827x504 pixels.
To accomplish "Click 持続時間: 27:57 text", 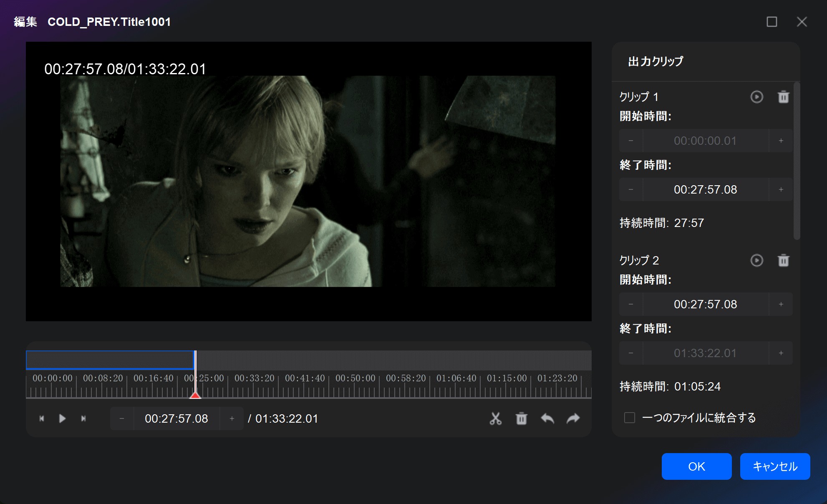I will coord(662,223).
